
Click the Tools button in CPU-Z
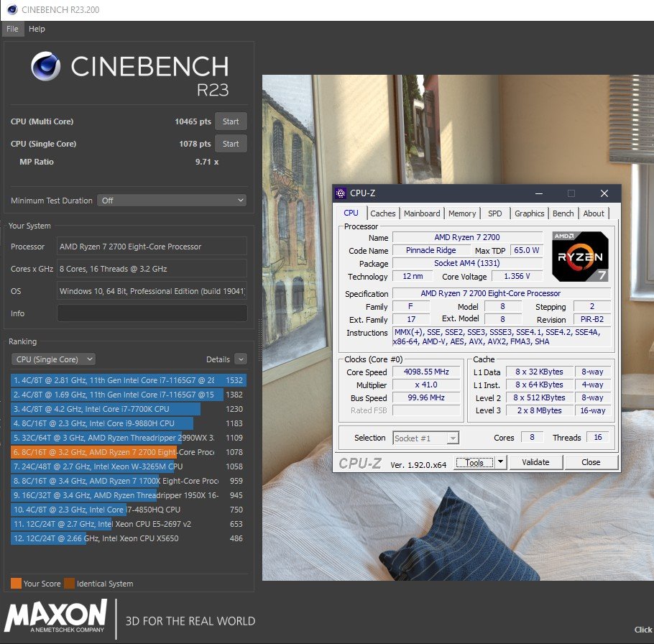click(474, 462)
